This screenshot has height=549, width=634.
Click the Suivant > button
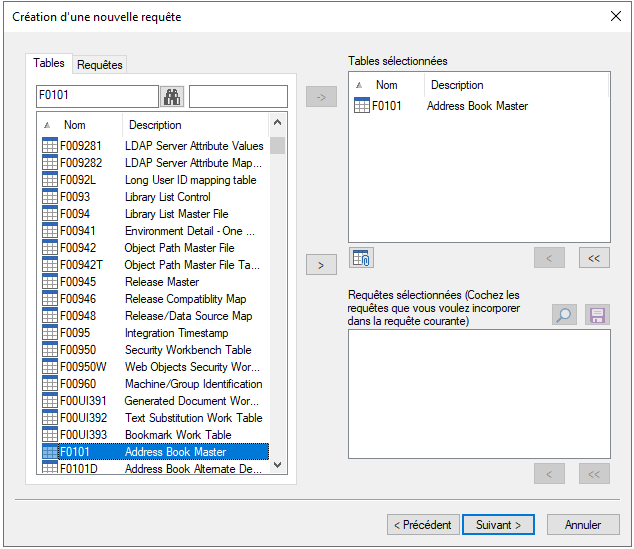point(498,524)
